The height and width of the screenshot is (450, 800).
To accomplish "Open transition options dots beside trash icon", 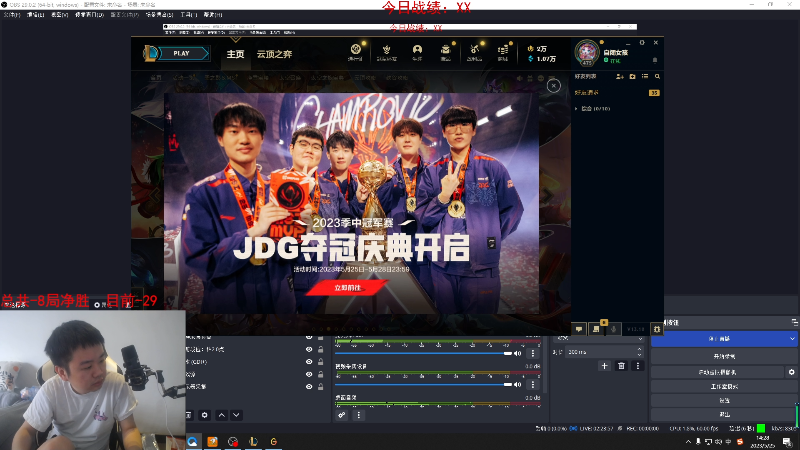I will point(637,366).
